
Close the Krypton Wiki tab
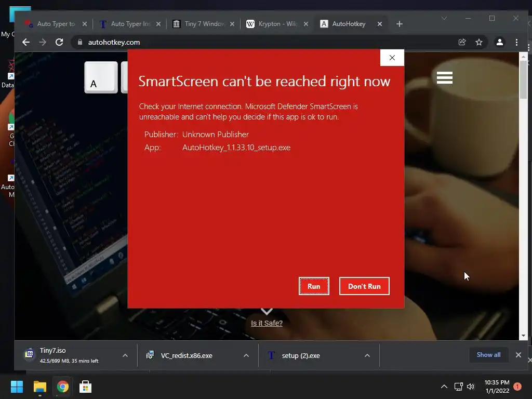coord(305,24)
